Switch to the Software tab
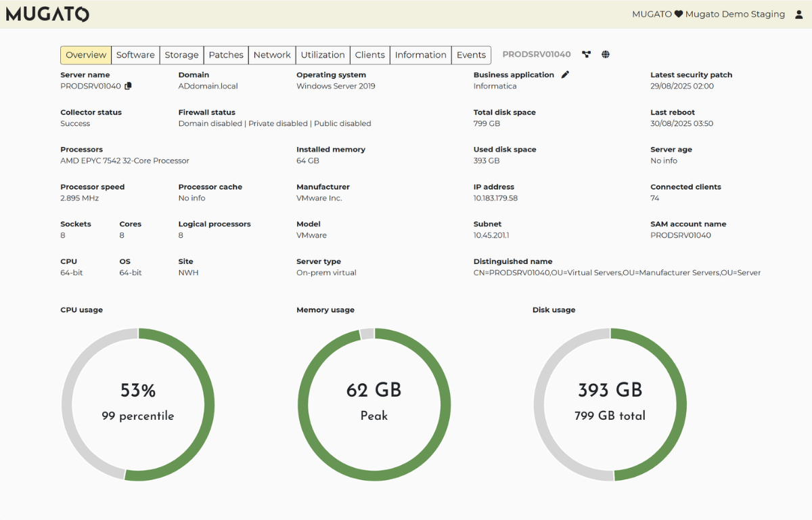 pyautogui.click(x=135, y=55)
